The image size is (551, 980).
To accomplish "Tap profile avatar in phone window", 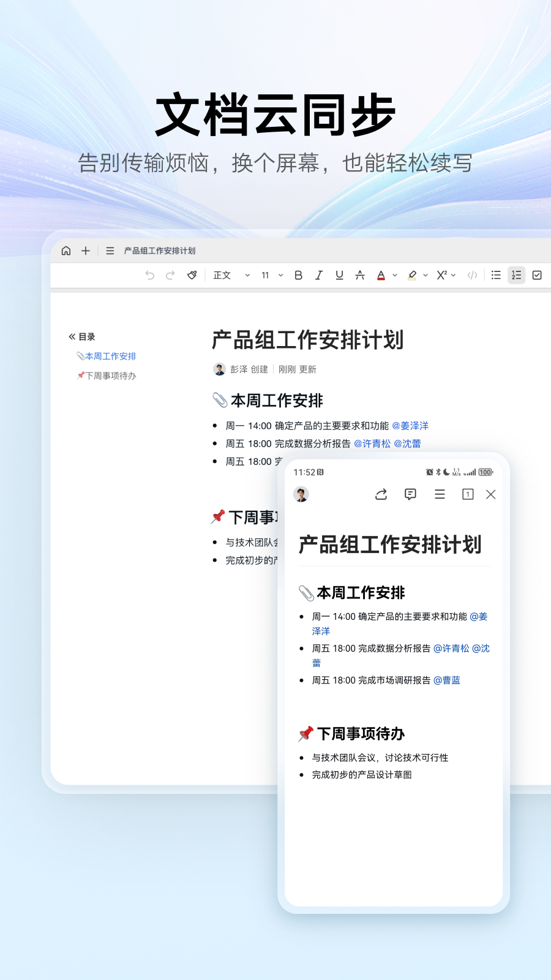I will point(301,494).
